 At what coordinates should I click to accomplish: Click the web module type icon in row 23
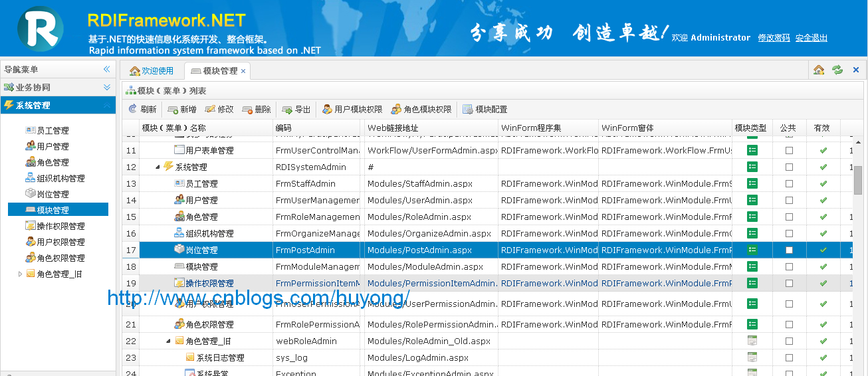tap(752, 358)
